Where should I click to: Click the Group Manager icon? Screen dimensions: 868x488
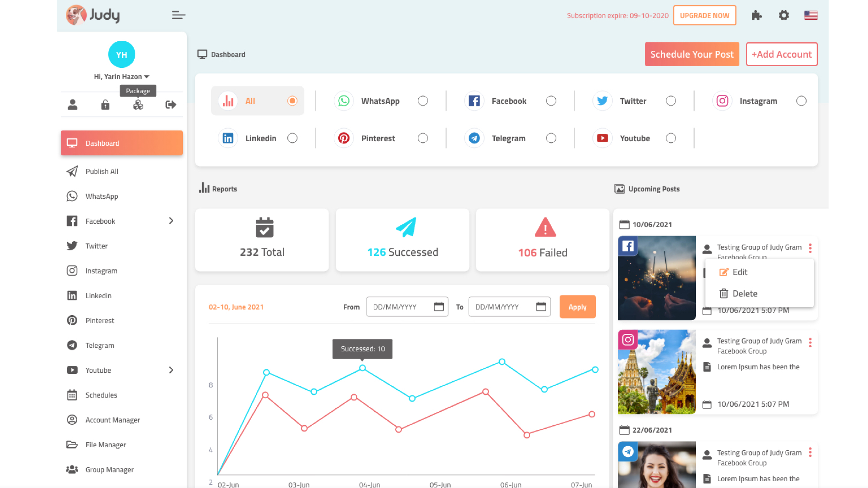72,469
